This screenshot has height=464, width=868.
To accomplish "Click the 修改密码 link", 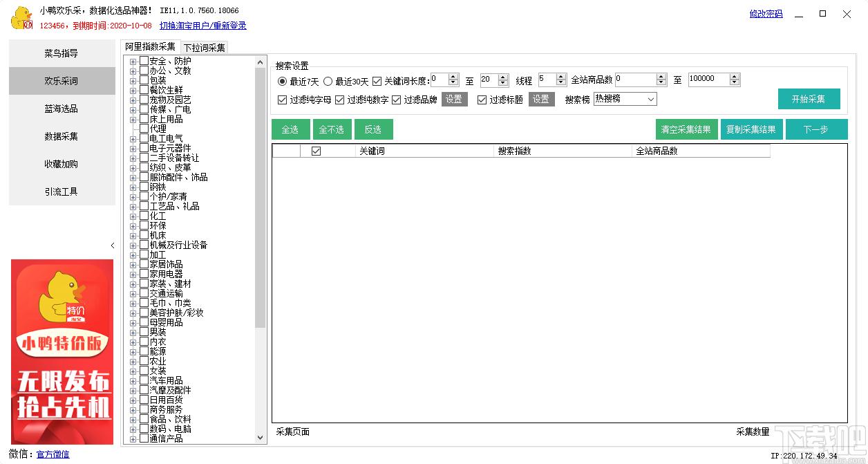I will coord(766,14).
